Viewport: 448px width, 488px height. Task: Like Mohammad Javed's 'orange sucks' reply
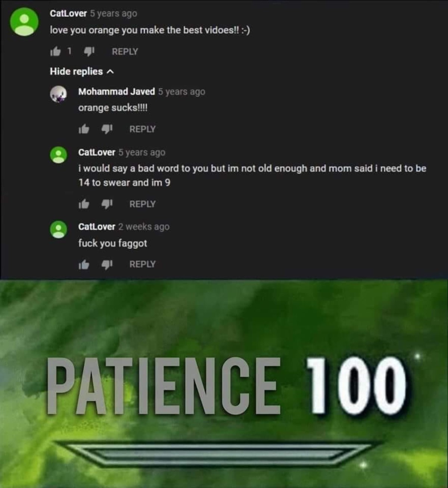click(84, 129)
